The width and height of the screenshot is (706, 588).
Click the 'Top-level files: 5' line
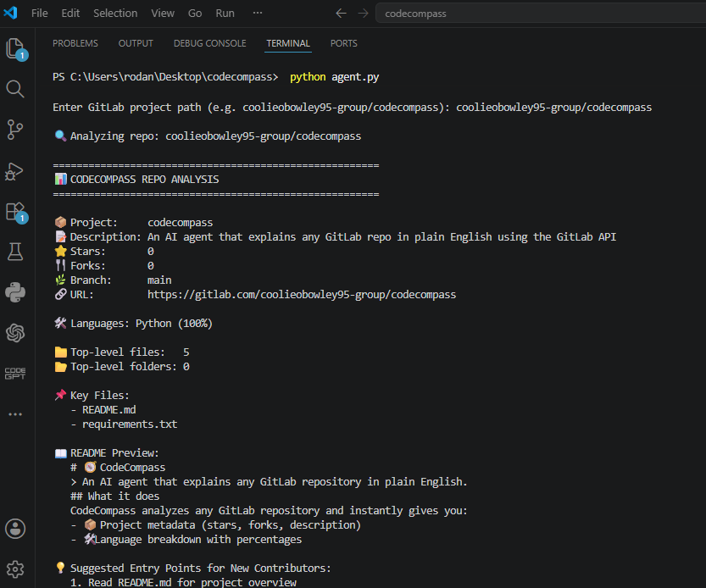(122, 352)
